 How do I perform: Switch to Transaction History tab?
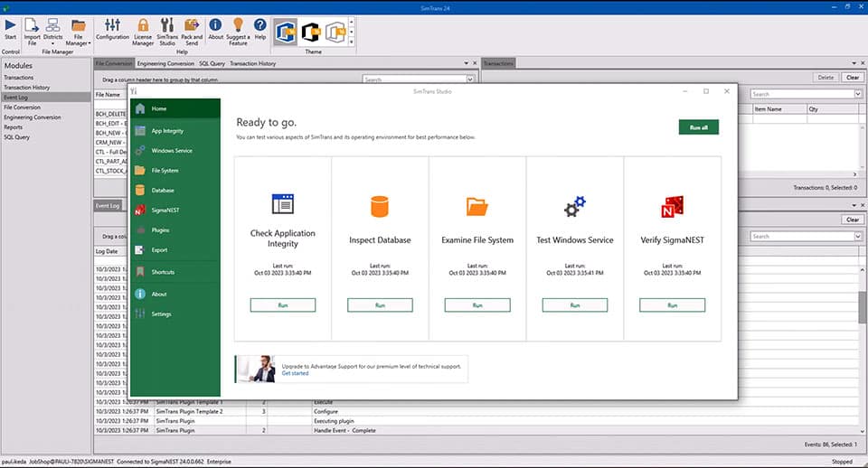tap(252, 63)
